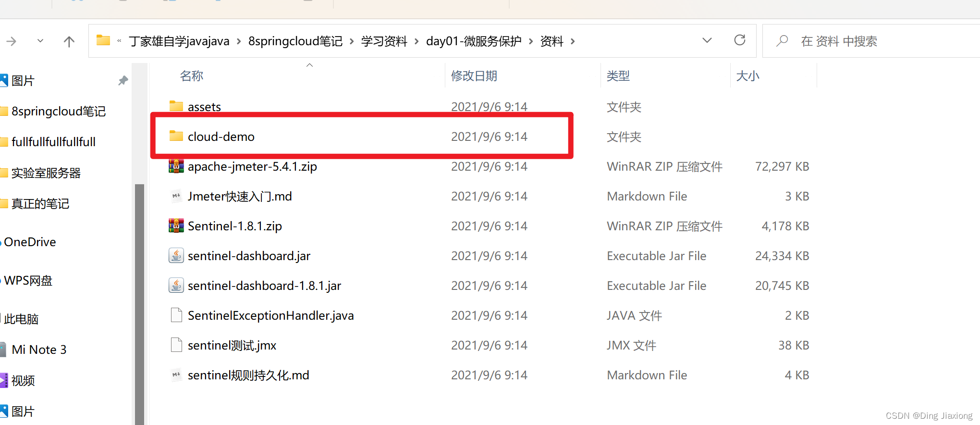Refresh the current folder

[x=740, y=40]
